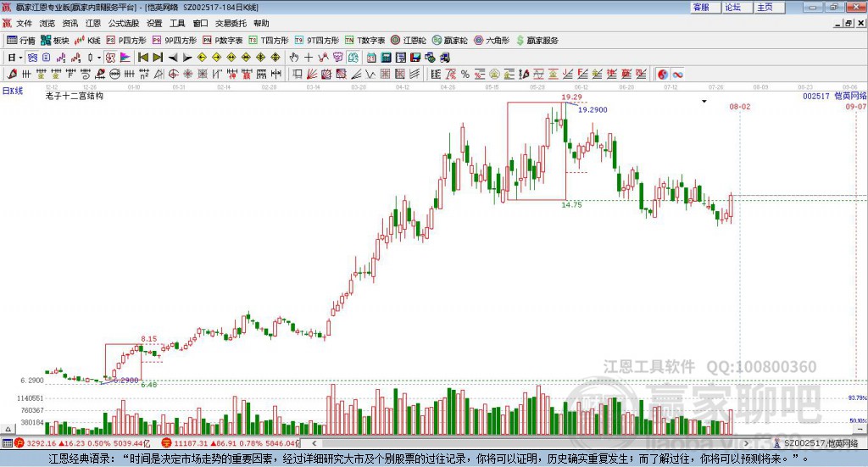
Task: Open the 设置 menu
Action: (x=154, y=23)
